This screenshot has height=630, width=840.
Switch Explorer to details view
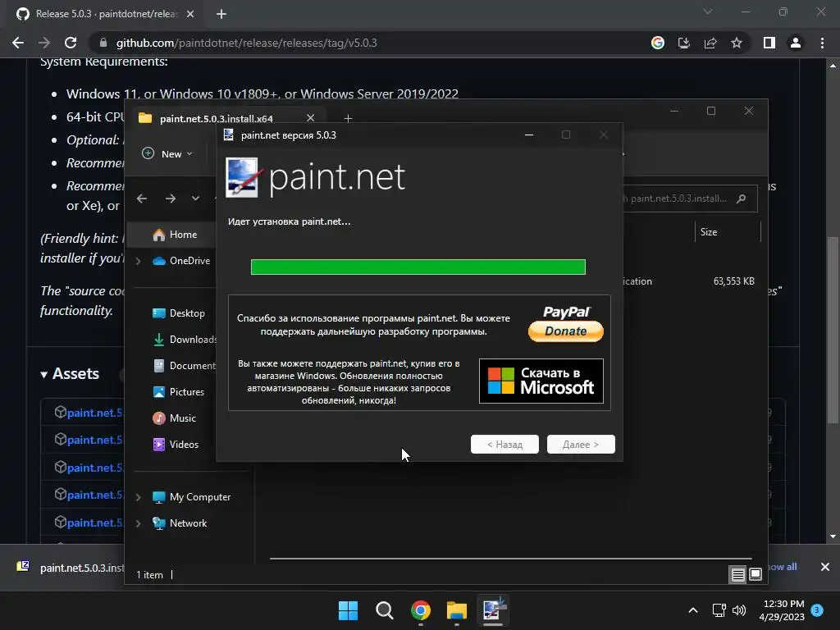click(737, 575)
